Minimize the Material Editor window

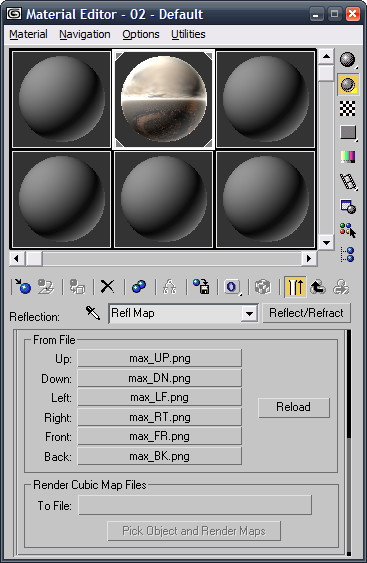click(x=316, y=14)
